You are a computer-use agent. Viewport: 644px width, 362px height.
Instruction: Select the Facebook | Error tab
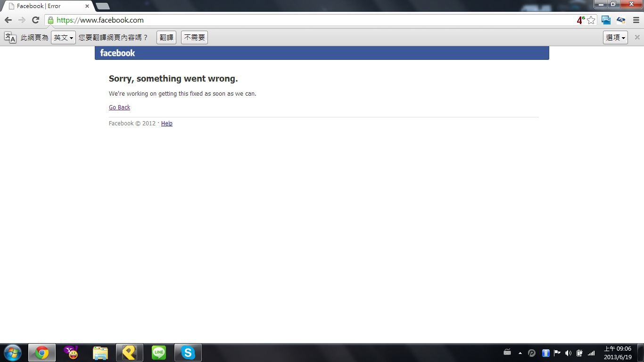click(x=47, y=6)
